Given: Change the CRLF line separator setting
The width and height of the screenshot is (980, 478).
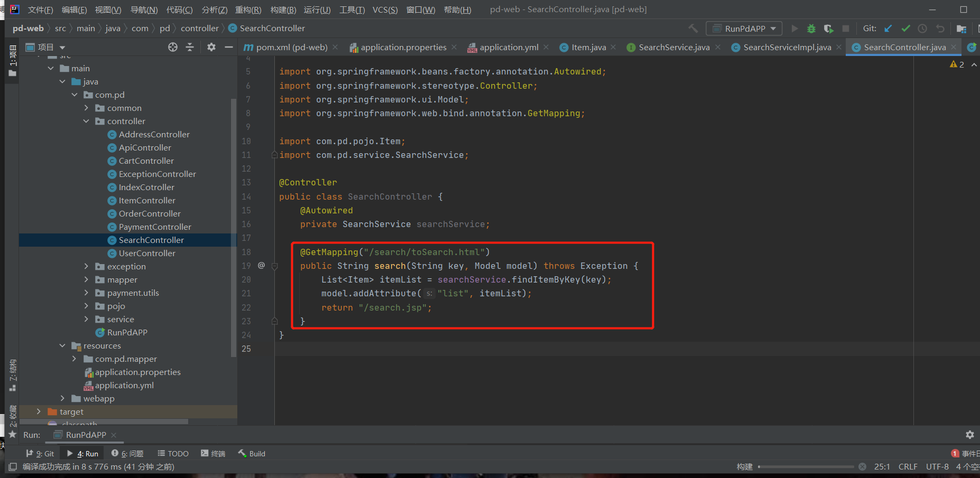Looking at the screenshot, I should pos(908,466).
